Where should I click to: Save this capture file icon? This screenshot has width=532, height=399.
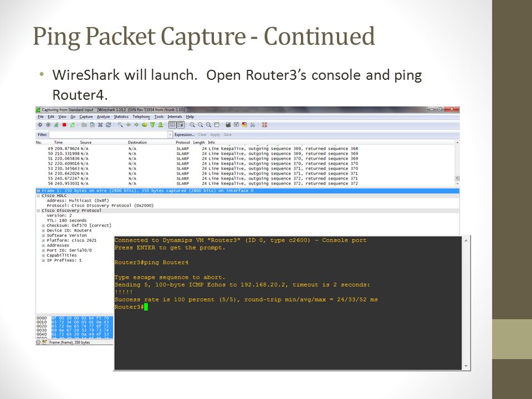coord(93,125)
